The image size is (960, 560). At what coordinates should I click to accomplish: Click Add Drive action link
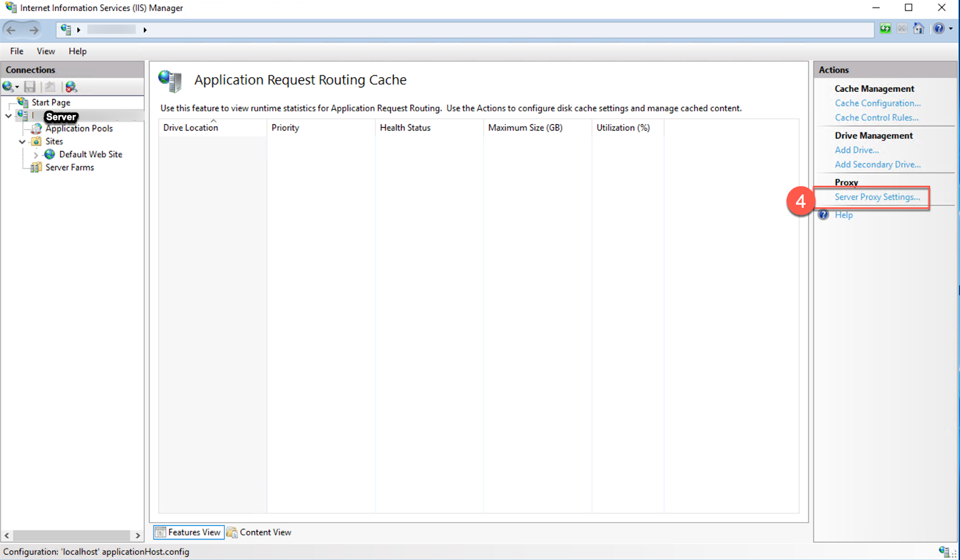pyautogui.click(x=857, y=150)
